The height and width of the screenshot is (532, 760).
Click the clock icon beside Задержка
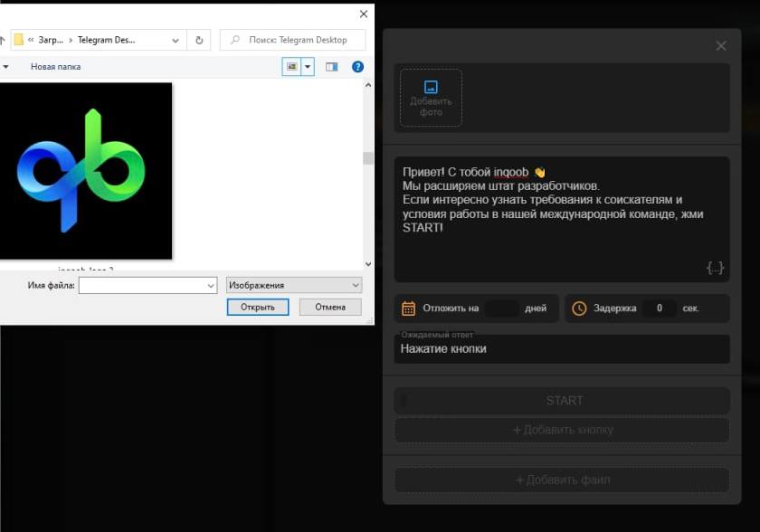point(579,309)
